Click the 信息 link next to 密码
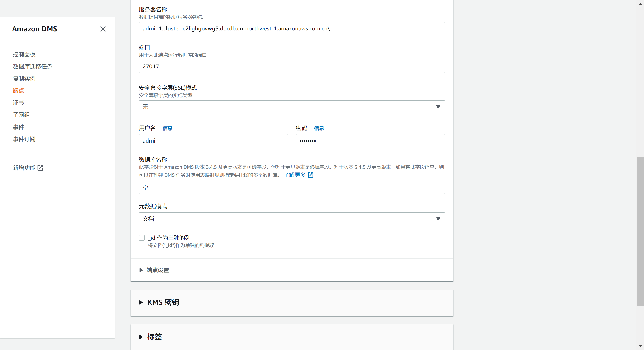 tap(319, 128)
